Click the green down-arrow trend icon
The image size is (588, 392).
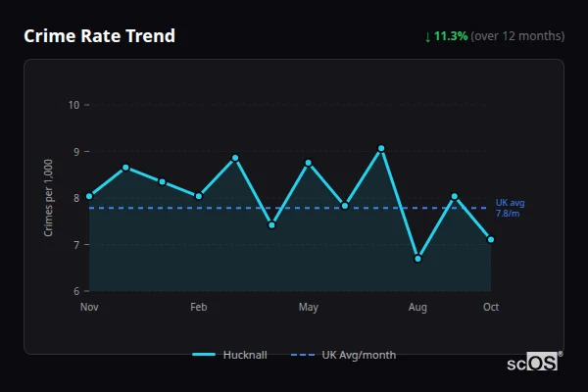coord(427,37)
